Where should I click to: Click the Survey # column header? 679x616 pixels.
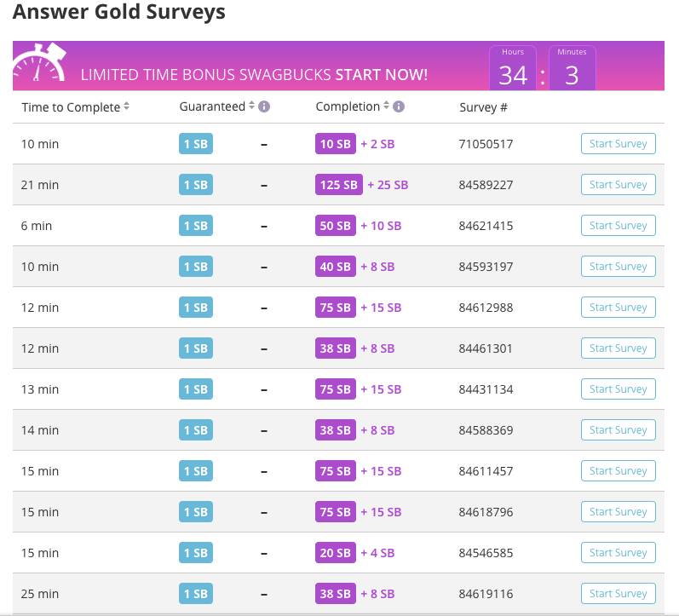coord(483,107)
